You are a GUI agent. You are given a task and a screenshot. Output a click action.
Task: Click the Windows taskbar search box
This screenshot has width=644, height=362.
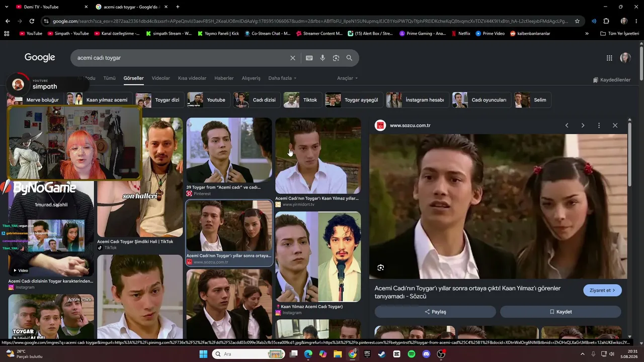248,354
